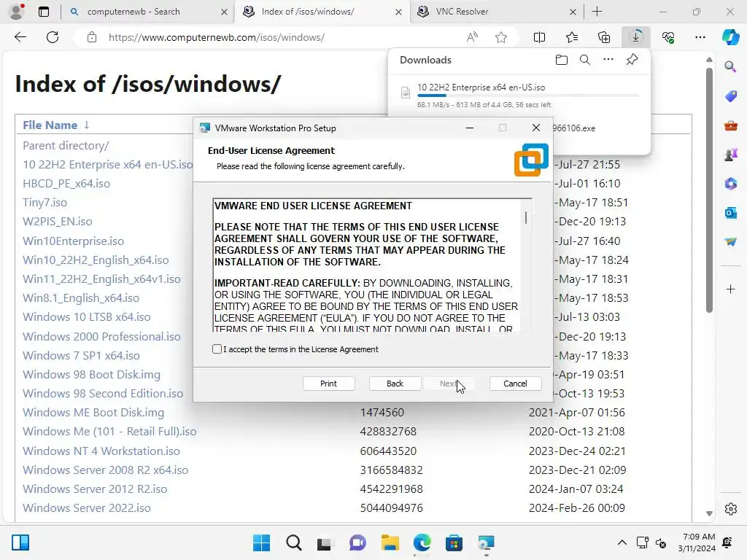Image resolution: width=747 pixels, height=560 pixels.
Task: Open sidebar Tools briefcase icon
Action: pos(730,125)
